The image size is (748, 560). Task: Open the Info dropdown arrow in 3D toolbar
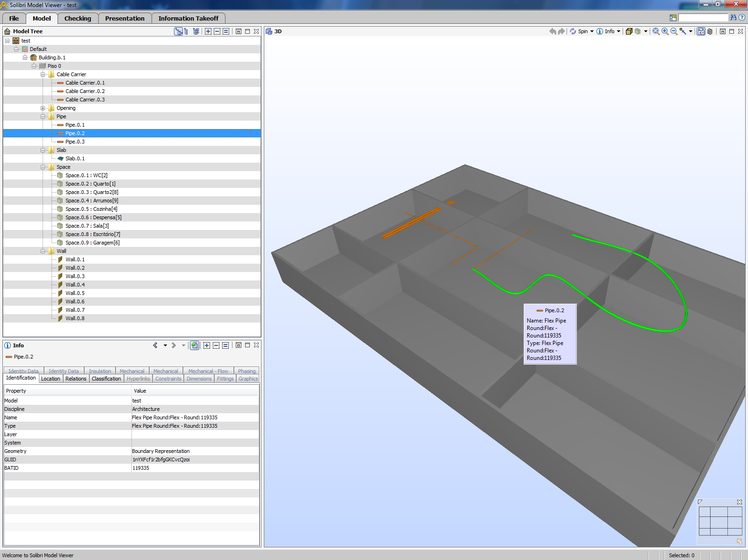618,31
